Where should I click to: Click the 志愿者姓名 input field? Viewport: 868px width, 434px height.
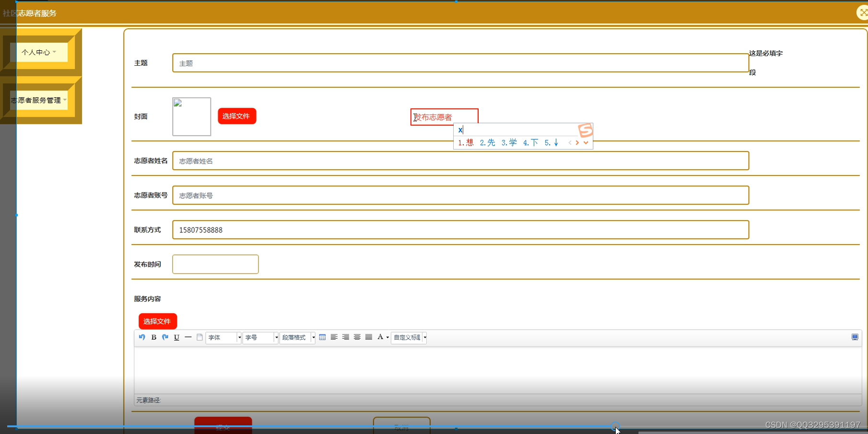(460, 160)
